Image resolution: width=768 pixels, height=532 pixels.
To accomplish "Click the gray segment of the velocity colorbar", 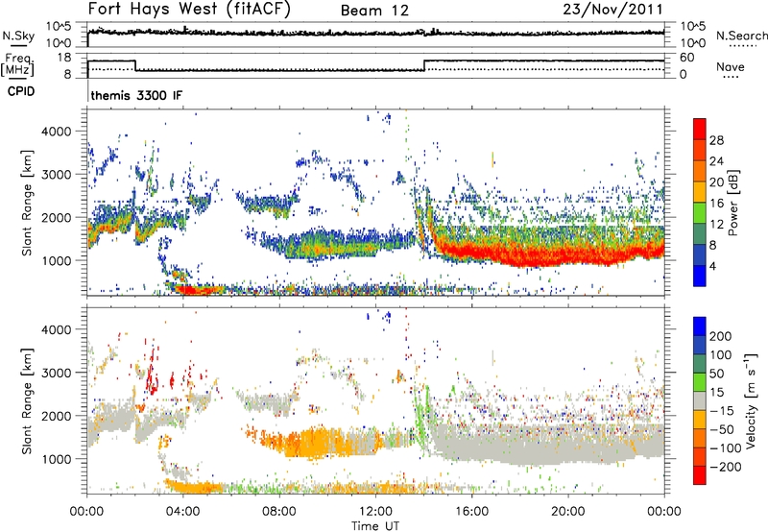I will click(700, 401).
